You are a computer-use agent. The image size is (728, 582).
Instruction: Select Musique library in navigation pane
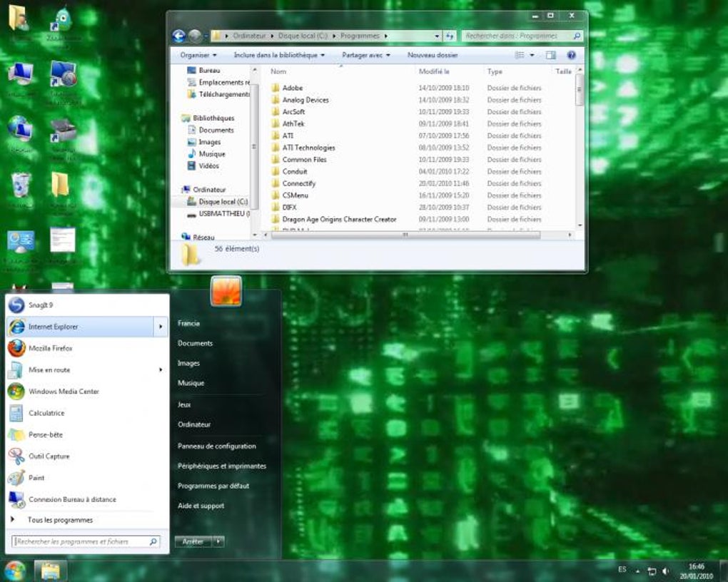click(206, 154)
